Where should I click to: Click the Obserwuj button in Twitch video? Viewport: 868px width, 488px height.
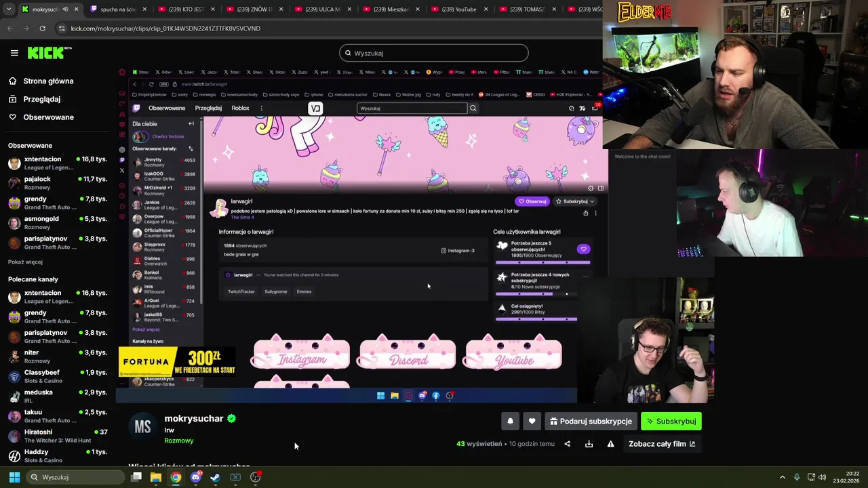click(x=532, y=201)
